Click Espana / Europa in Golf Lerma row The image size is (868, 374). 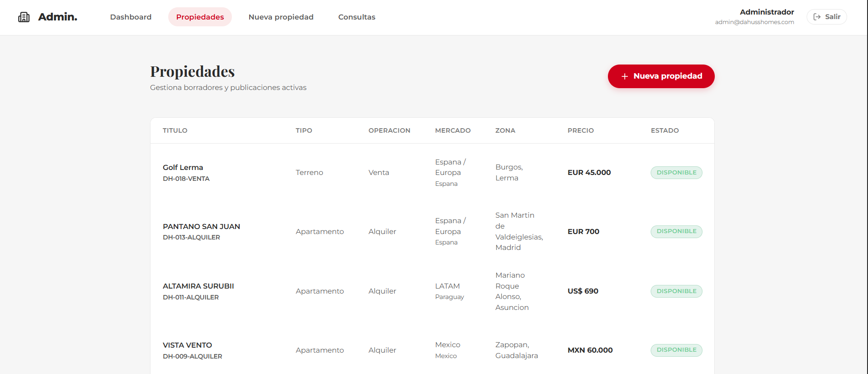450,167
